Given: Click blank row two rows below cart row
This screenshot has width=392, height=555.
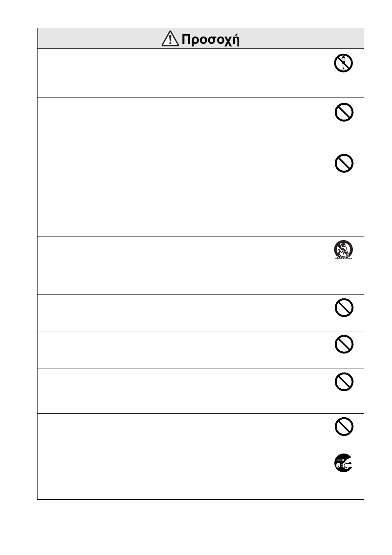Looking at the screenshot, I should [181, 350].
